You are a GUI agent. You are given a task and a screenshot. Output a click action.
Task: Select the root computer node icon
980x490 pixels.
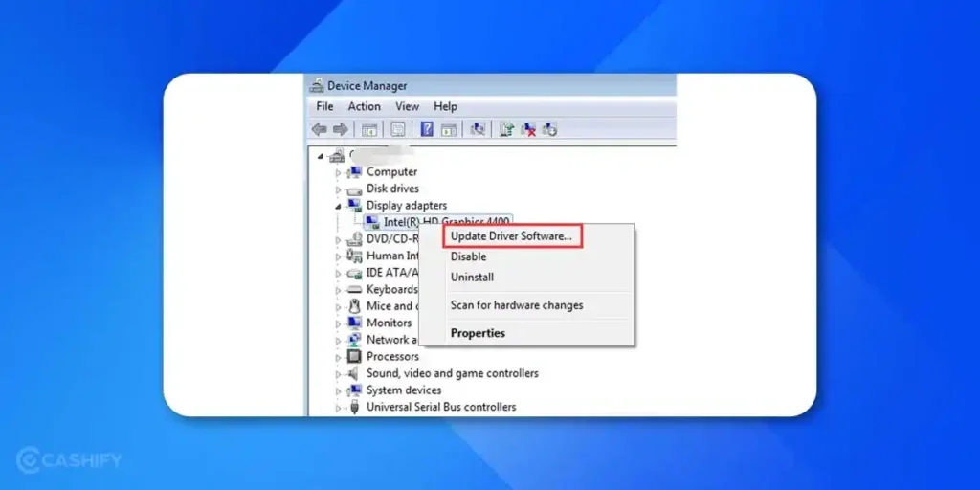coord(337,155)
